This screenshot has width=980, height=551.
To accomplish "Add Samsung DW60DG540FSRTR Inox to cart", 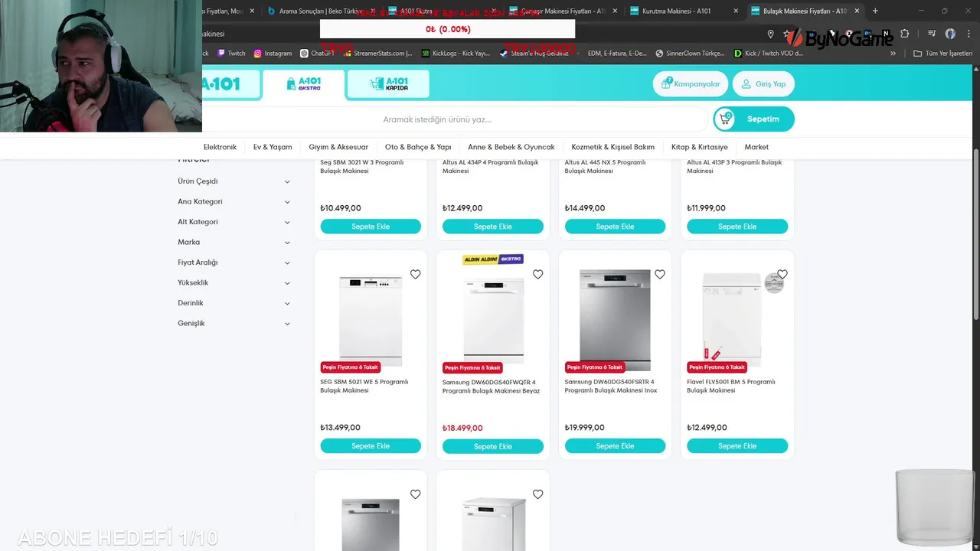I will click(615, 446).
